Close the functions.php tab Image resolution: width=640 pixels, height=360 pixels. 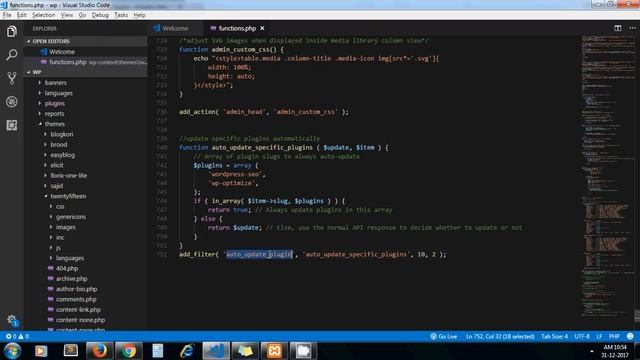(x=262, y=28)
